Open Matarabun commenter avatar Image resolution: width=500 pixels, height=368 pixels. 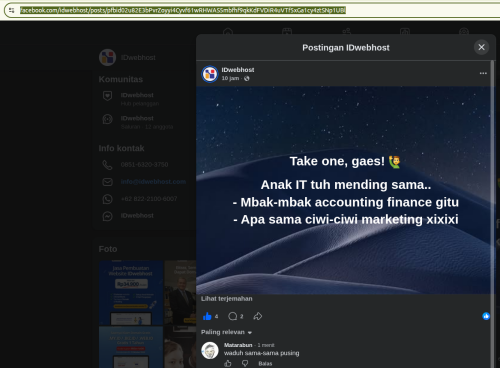(x=210, y=351)
